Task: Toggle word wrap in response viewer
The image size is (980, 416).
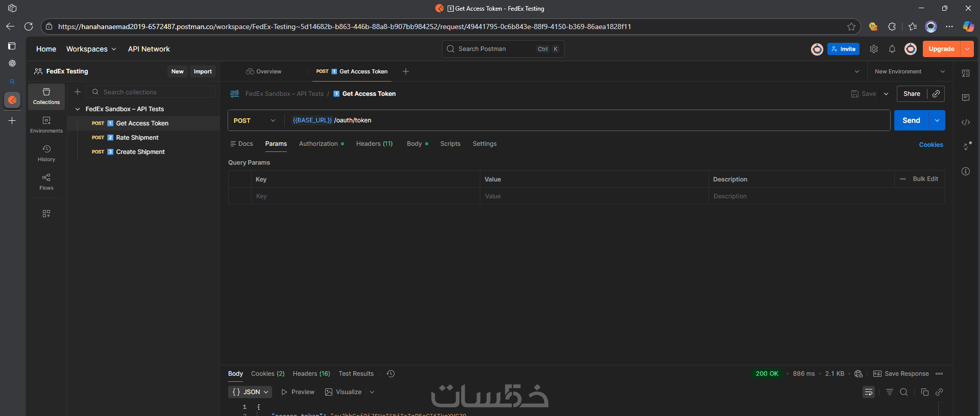Action: [x=869, y=392]
